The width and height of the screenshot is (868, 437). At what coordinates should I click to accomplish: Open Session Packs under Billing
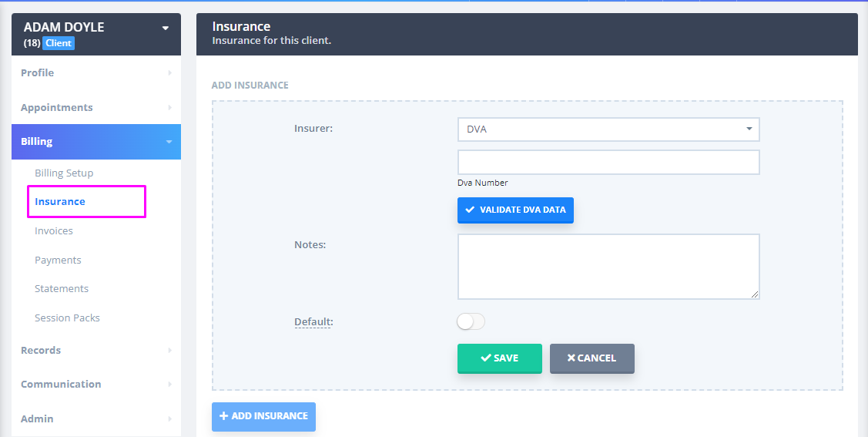pyautogui.click(x=67, y=318)
